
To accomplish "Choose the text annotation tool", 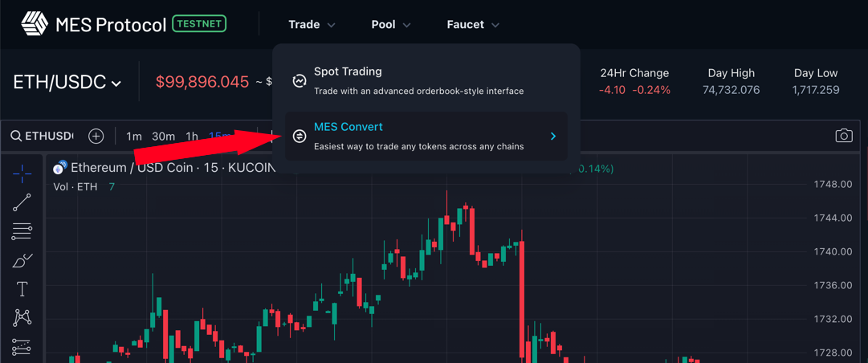I will click(x=22, y=289).
